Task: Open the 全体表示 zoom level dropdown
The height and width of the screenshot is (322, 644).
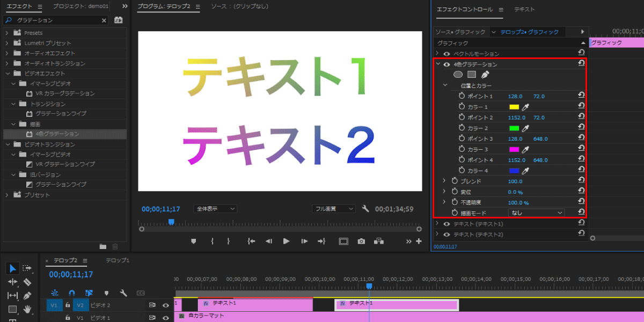Action: click(215, 209)
